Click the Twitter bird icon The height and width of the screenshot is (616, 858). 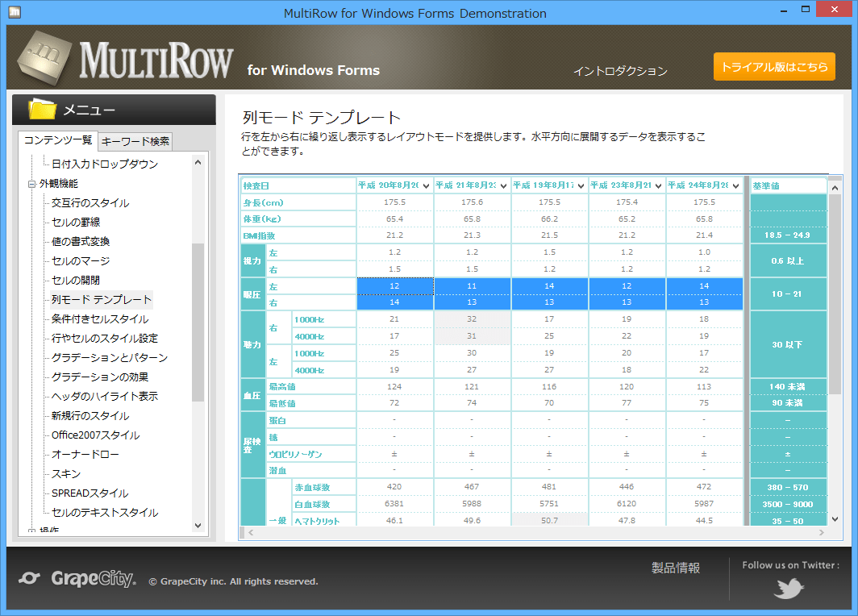(788, 588)
